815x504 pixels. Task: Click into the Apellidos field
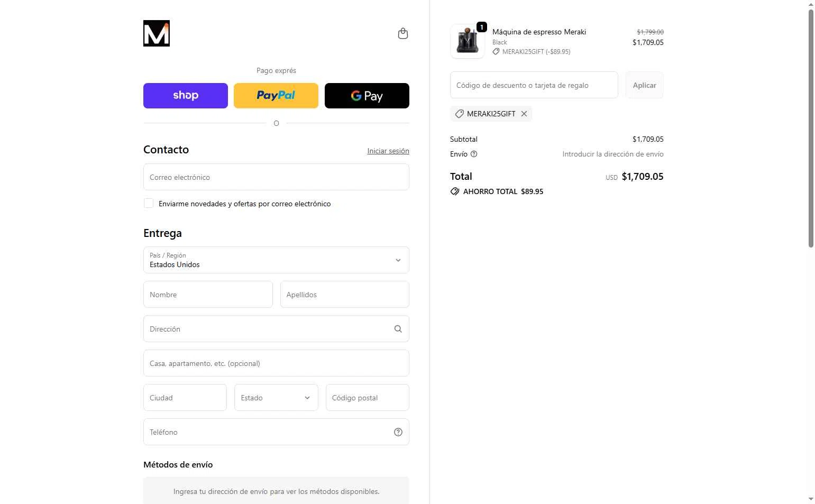coord(345,294)
